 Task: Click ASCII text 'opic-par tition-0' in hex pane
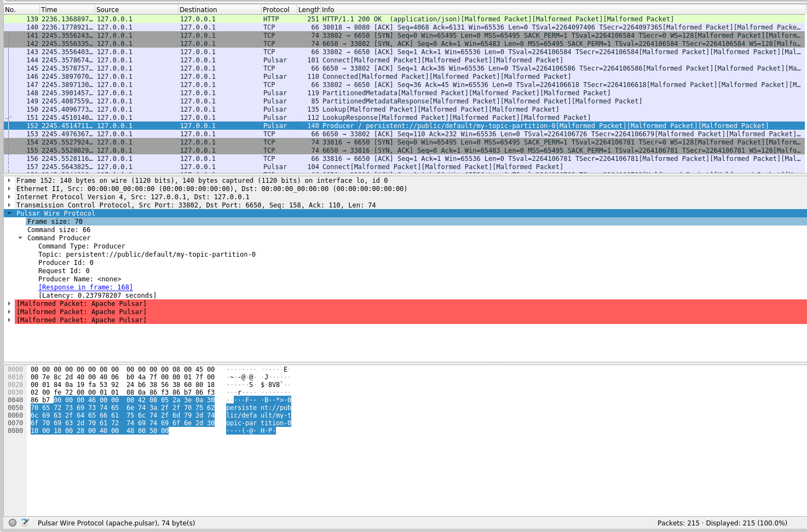[258, 423]
